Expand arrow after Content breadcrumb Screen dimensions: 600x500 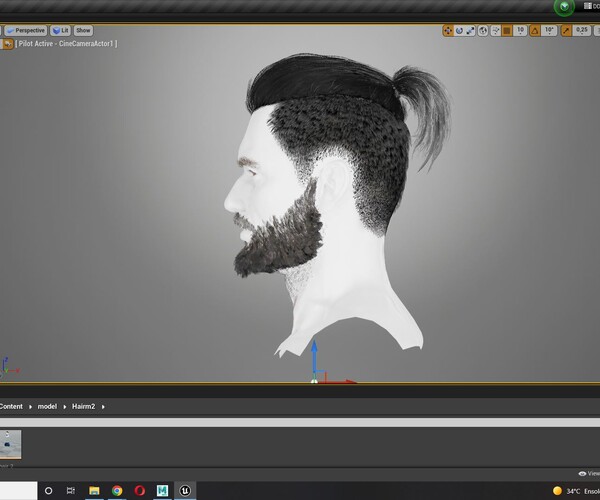[x=30, y=407]
